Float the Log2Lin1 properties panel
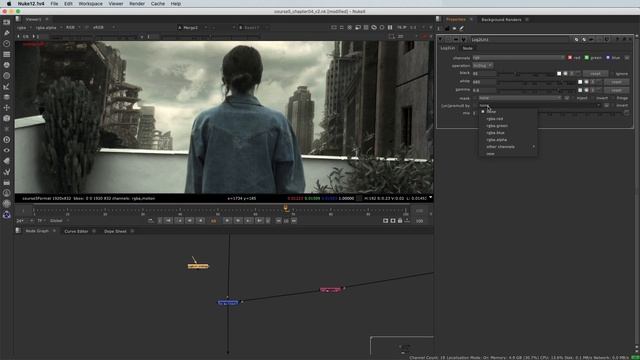Viewport: 640px width, 360px height. 624,40
